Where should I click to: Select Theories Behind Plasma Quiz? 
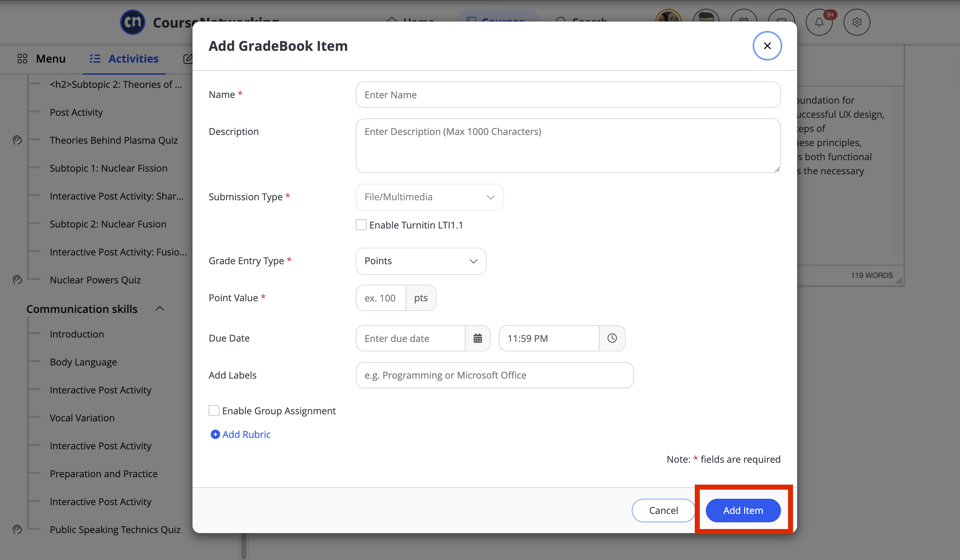114,140
